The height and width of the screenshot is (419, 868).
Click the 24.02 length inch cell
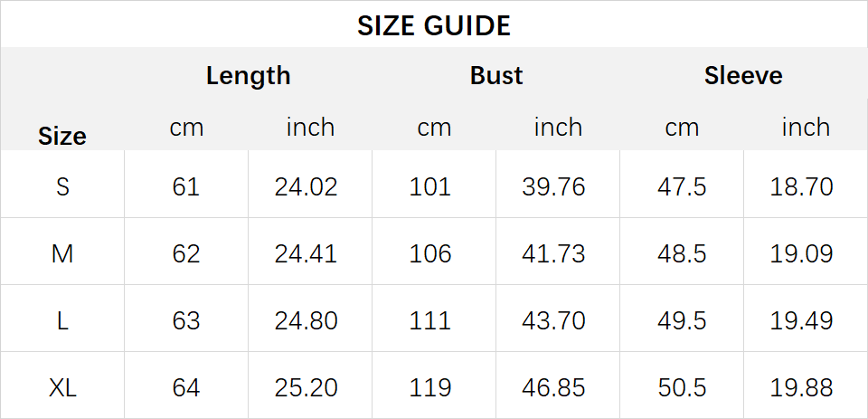click(x=307, y=186)
